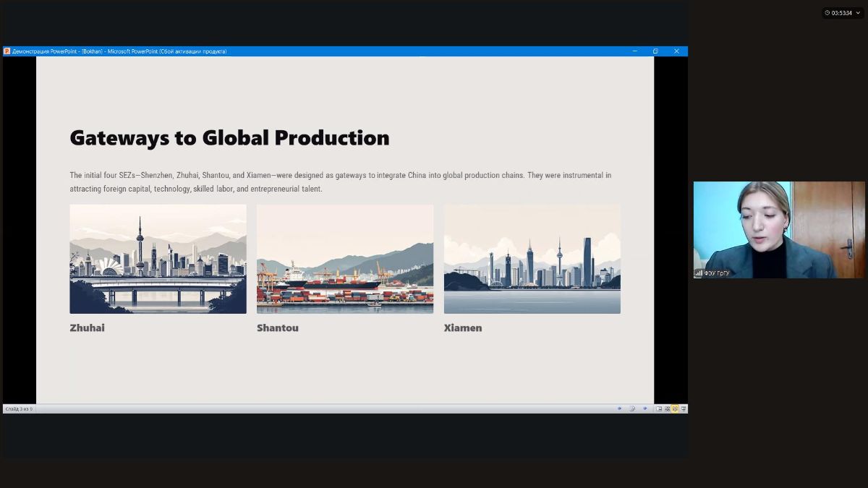Click the clock icon beside meeting timer
Image resolution: width=868 pixels, height=488 pixels.
[x=827, y=13]
